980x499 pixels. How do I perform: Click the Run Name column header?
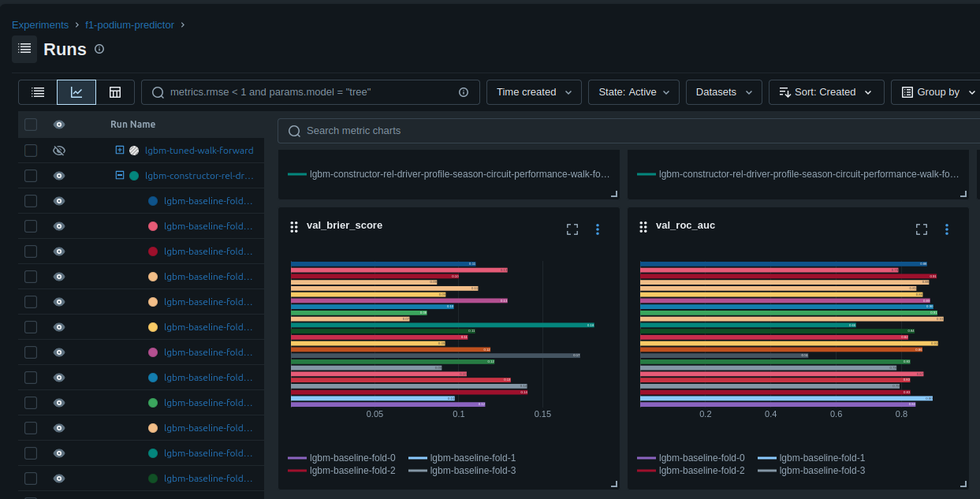[x=132, y=125]
